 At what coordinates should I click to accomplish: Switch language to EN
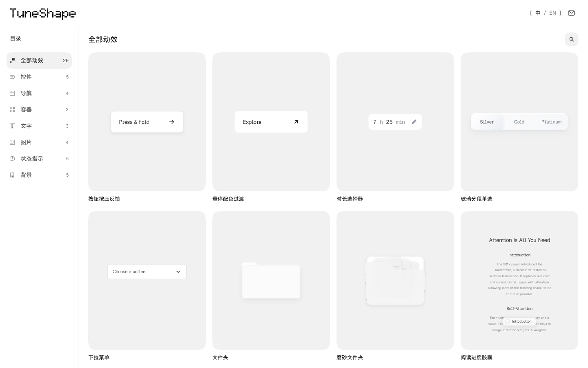552,13
